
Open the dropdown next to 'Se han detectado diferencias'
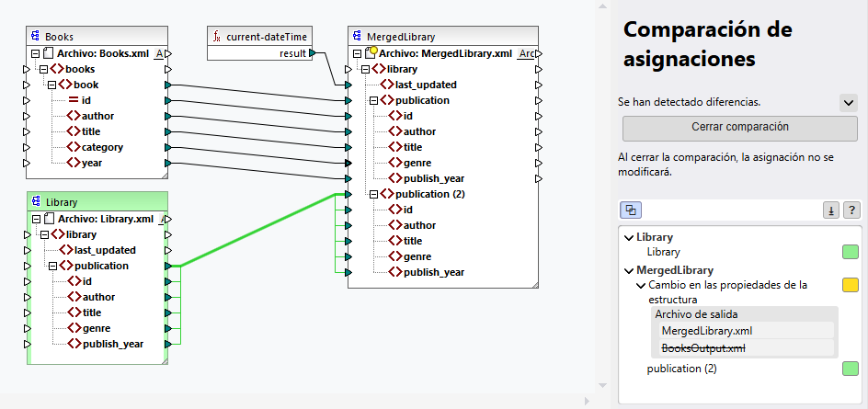[x=848, y=103]
